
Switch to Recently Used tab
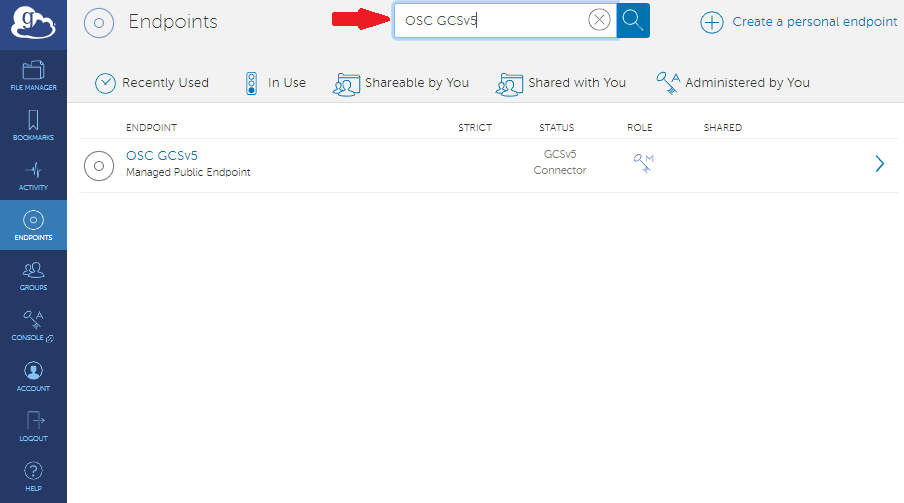pyautogui.click(x=152, y=83)
